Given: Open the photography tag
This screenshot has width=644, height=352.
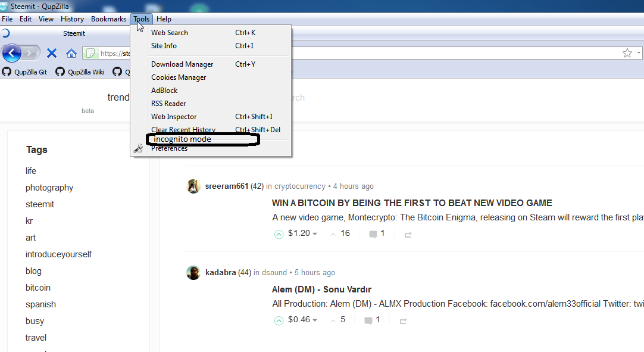Looking at the screenshot, I should pyautogui.click(x=49, y=188).
